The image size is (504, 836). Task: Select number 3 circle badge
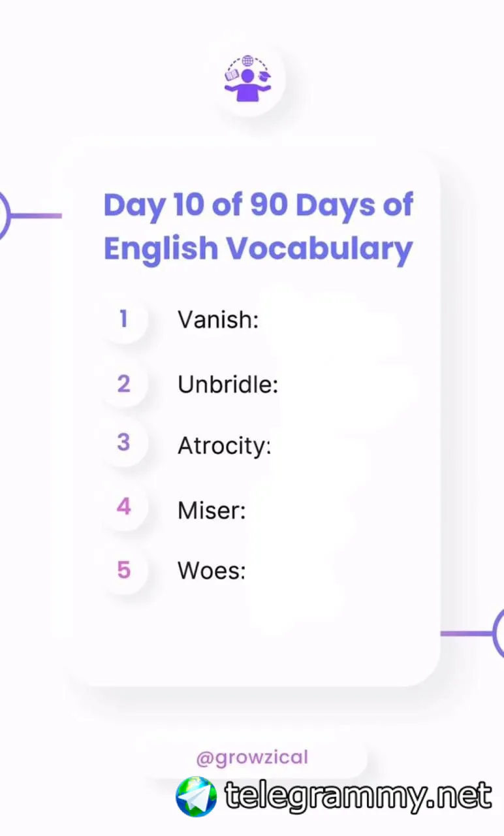point(123,442)
